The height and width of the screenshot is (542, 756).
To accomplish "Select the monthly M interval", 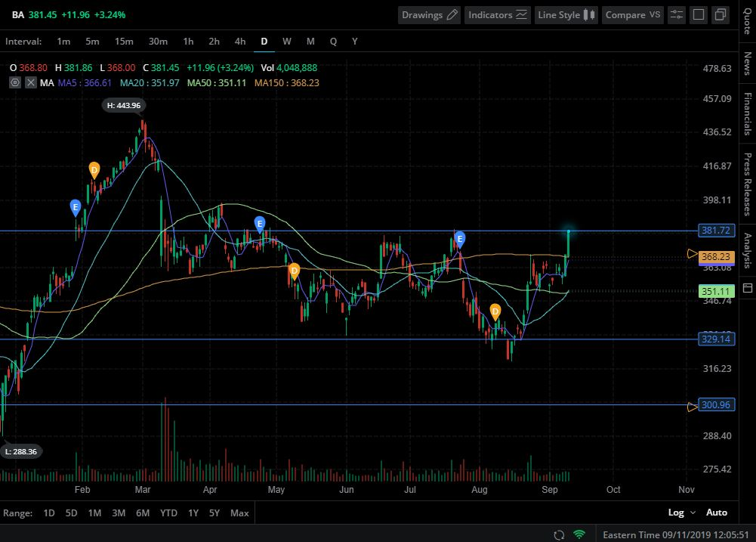I will click(x=310, y=42).
